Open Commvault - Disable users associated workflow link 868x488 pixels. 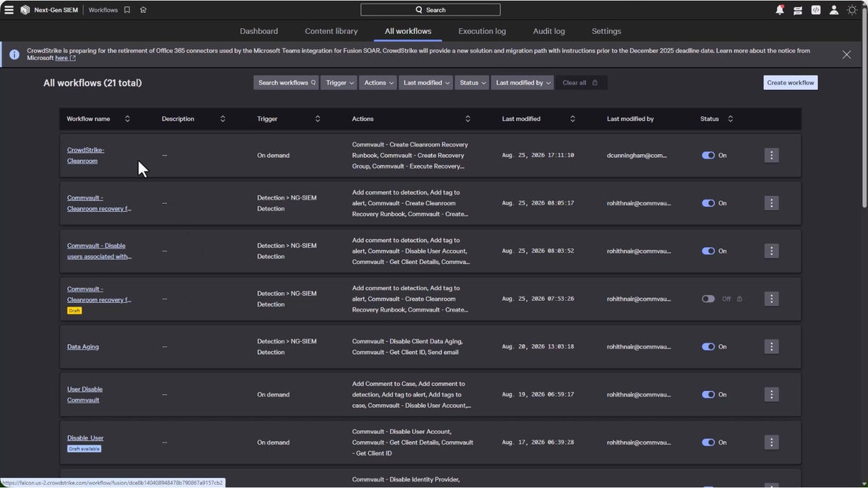pyautogui.click(x=99, y=251)
